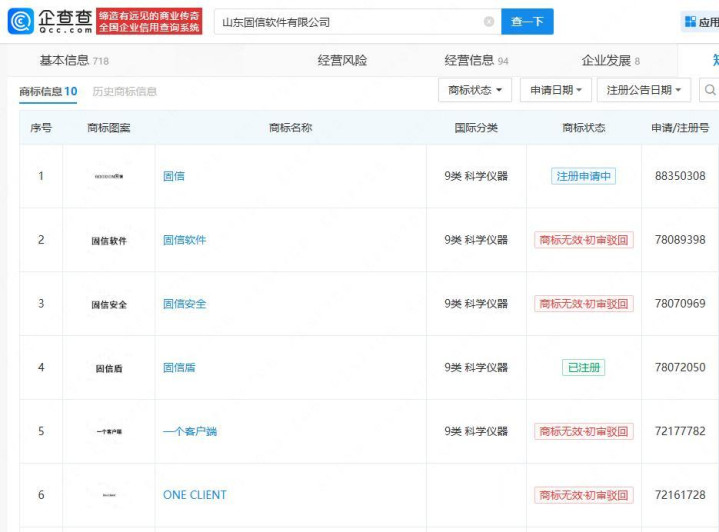The height and width of the screenshot is (532, 719).
Task: Open the 固信安全 trademark link
Action: point(184,304)
